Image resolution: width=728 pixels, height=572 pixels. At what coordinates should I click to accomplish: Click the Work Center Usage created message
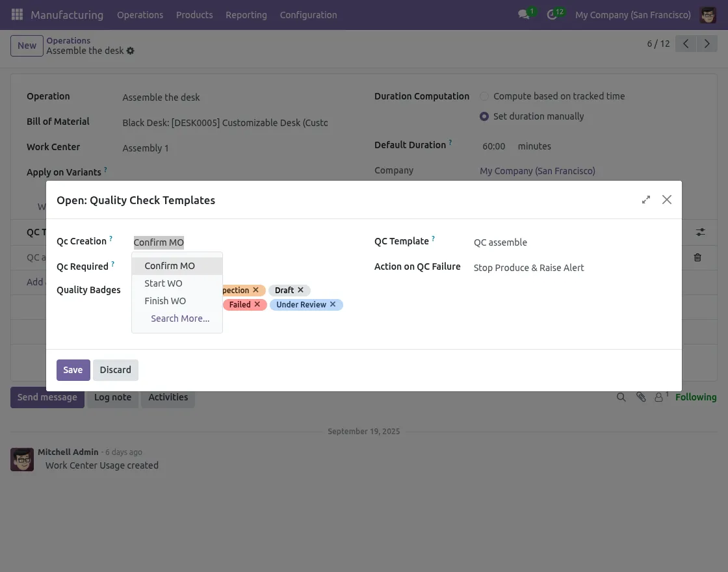(x=101, y=465)
